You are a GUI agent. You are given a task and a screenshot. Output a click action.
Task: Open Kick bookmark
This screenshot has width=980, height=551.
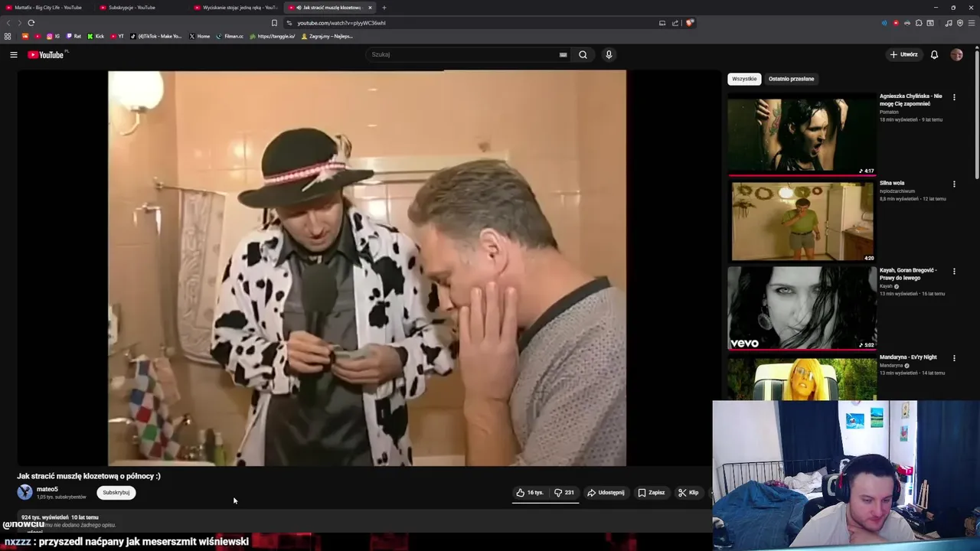[x=96, y=36]
